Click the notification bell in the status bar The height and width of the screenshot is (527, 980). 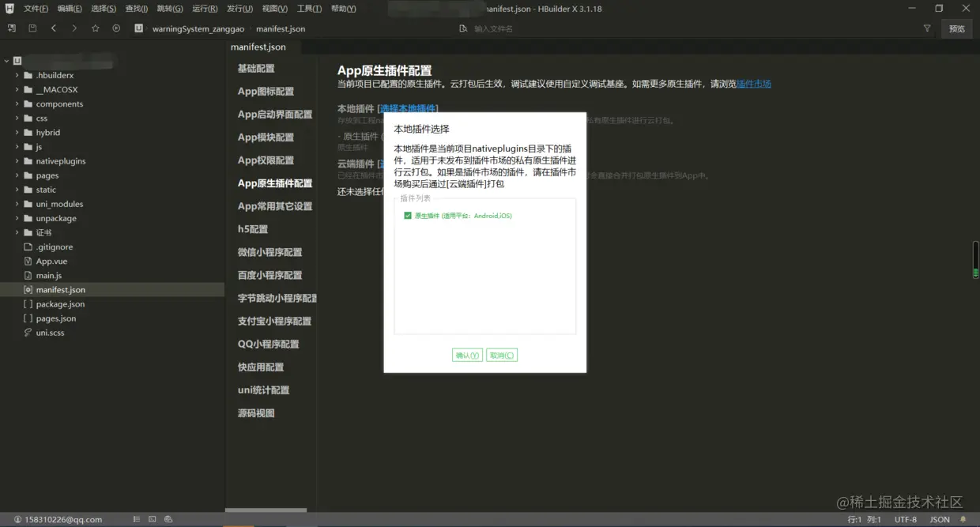963,519
